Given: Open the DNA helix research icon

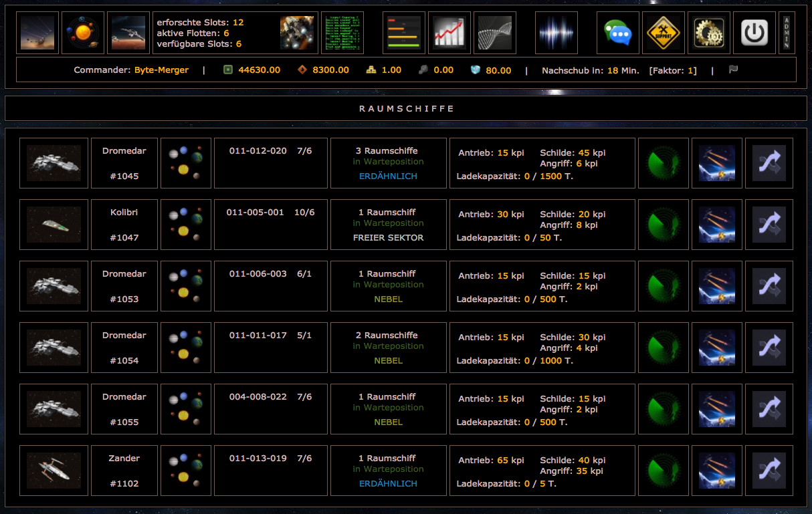Looking at the screenshot, I should pyautogui.click(x=495, y=33).
